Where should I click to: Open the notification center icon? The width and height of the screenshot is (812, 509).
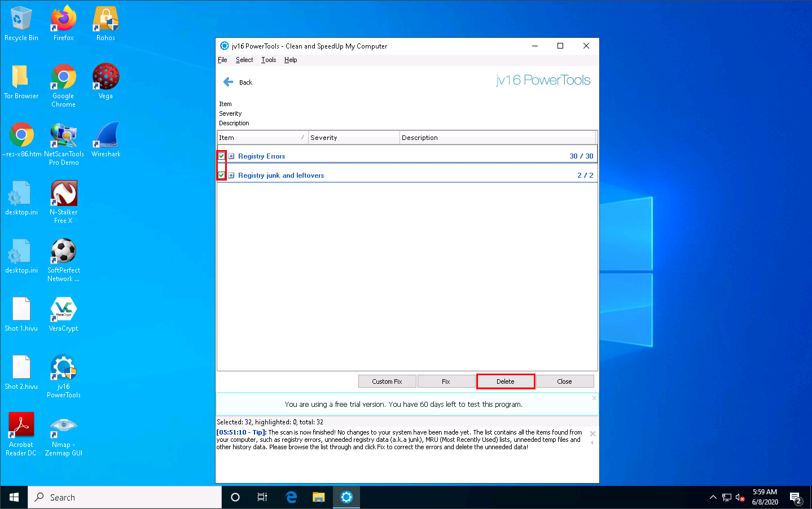[796, 497]
